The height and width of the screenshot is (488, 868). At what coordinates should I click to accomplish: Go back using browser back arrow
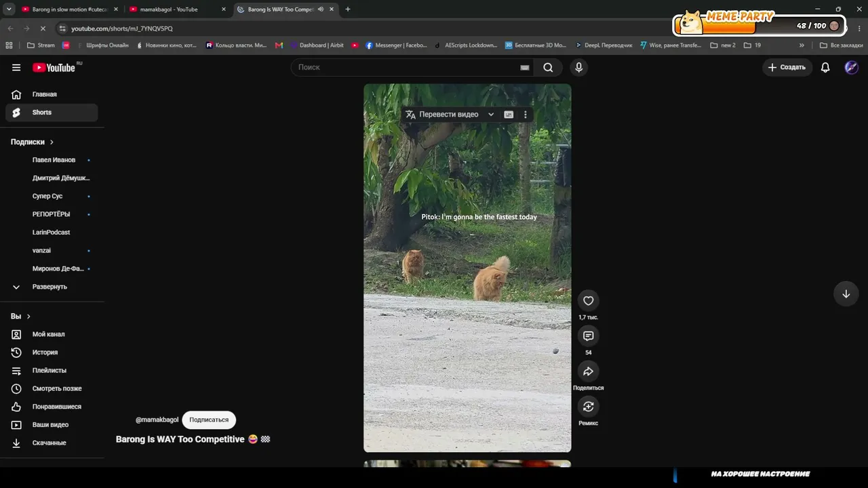[10, 28]
